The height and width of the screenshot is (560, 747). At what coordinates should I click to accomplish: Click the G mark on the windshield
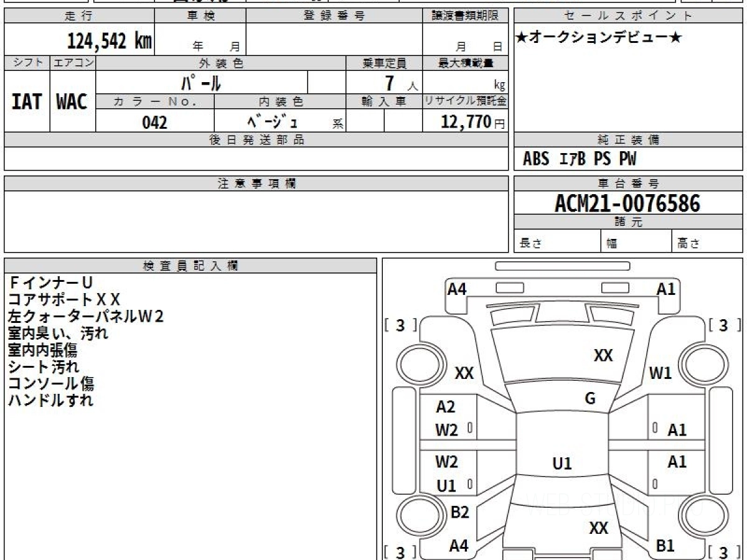[x=590, y=399]
